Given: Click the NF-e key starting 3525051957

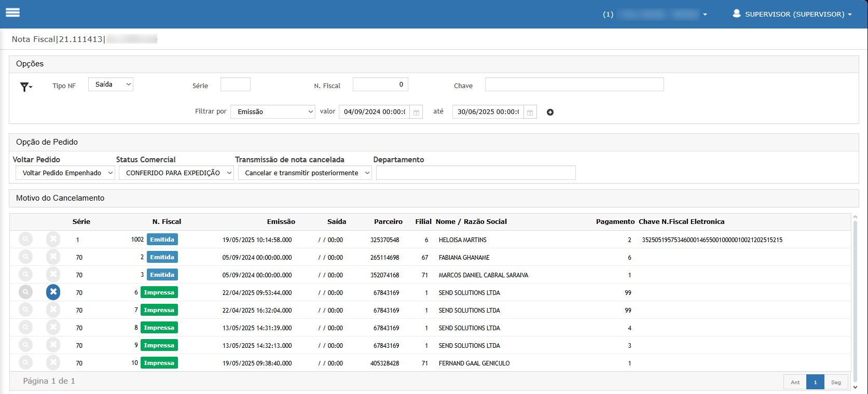Looking at the screenshot, I should point(712,240).
